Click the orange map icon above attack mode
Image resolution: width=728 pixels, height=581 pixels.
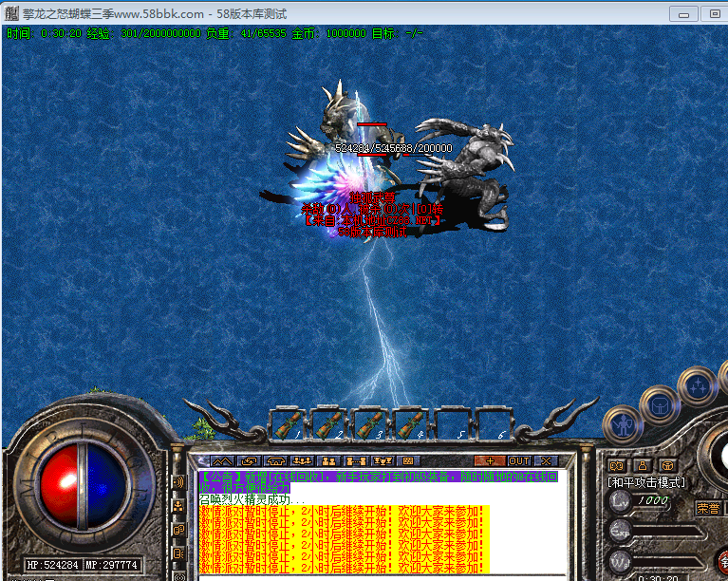pos(616,465)
